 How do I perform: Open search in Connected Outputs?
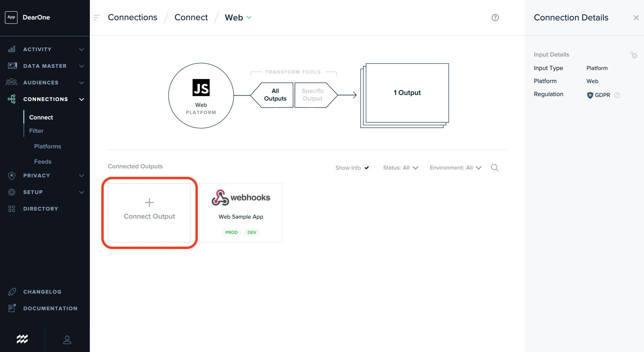tap(495, 168)
